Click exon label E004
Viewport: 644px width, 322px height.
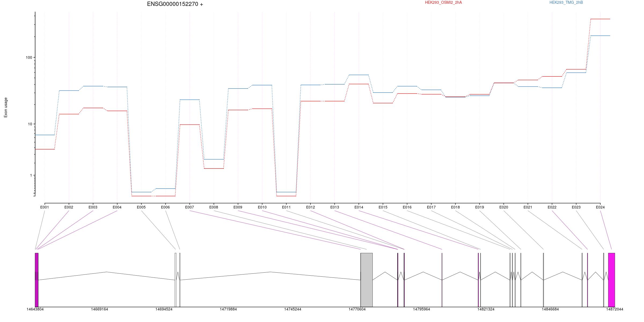coord(117,207)
